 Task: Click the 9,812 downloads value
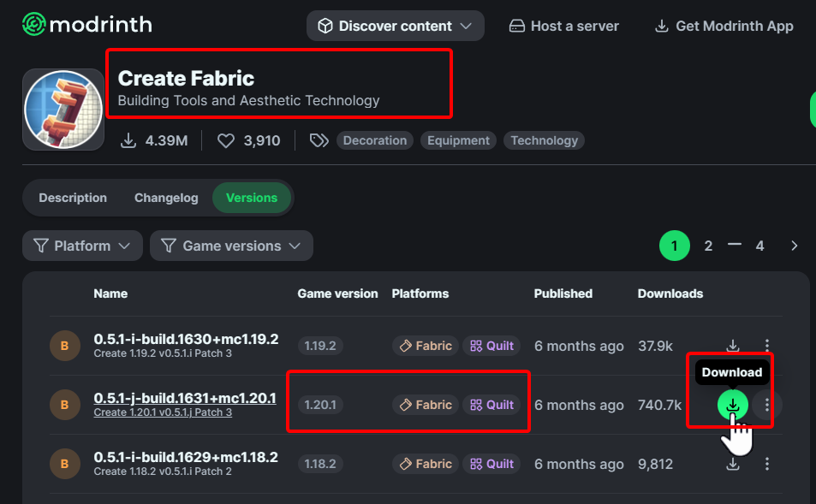(655, 464)
